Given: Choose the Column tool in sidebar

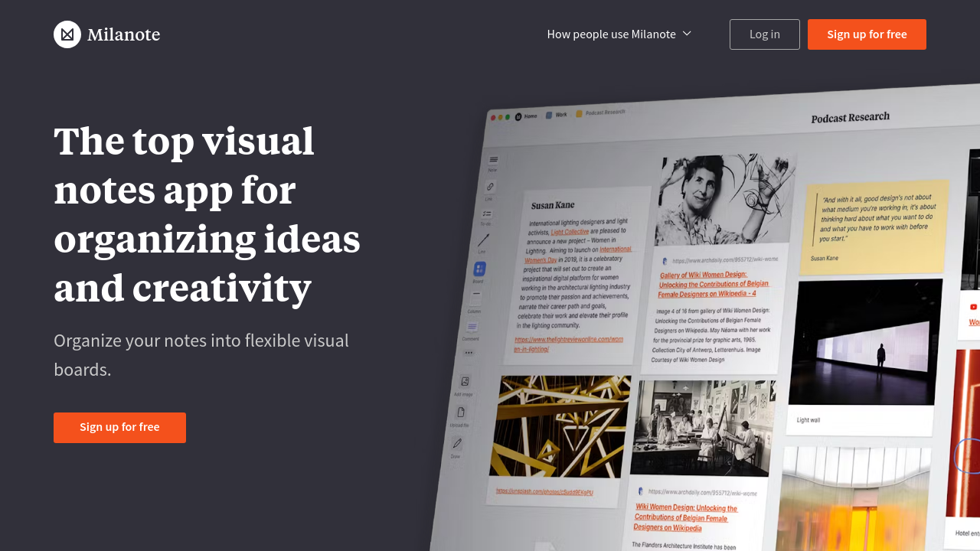Looking at the screenshot, I should click(475, 294).
